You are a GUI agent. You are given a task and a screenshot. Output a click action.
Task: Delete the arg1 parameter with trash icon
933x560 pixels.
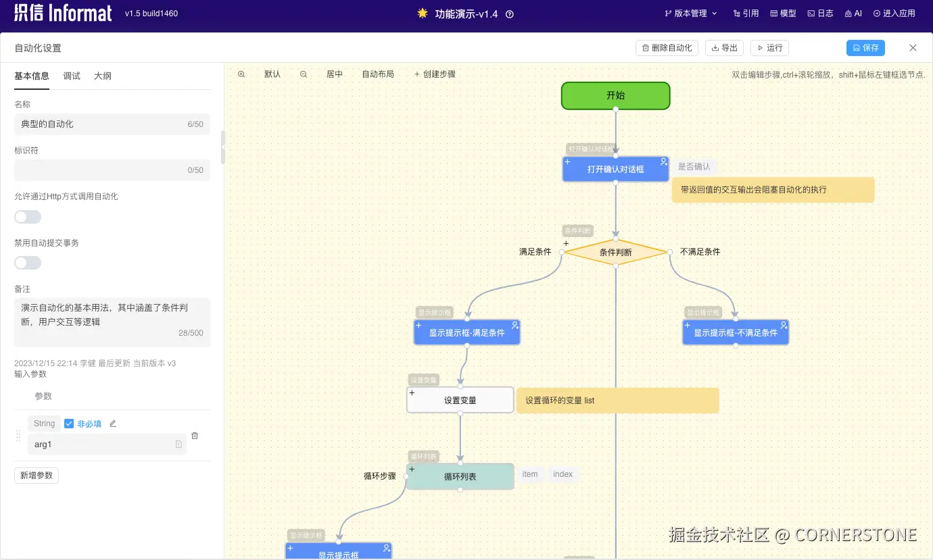[195, 436]
